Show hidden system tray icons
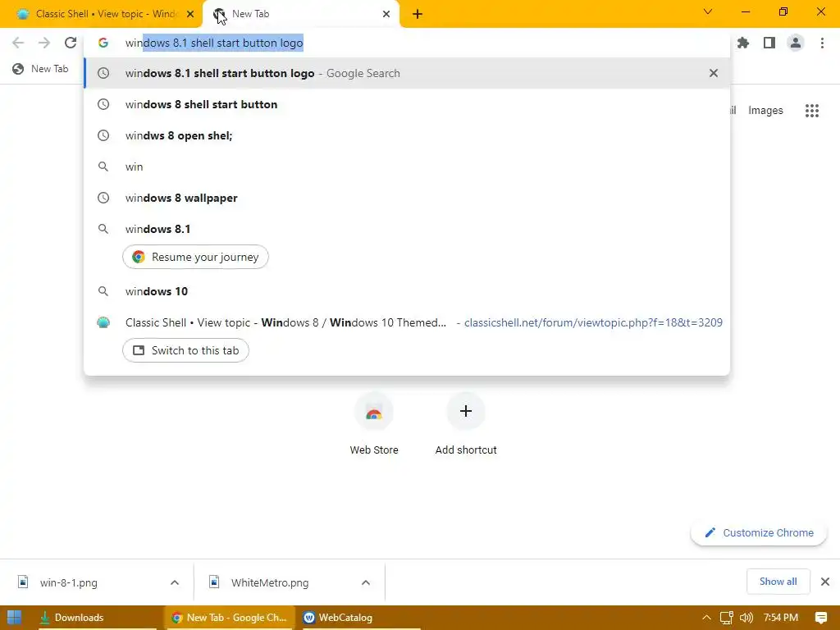 (706, 617)
